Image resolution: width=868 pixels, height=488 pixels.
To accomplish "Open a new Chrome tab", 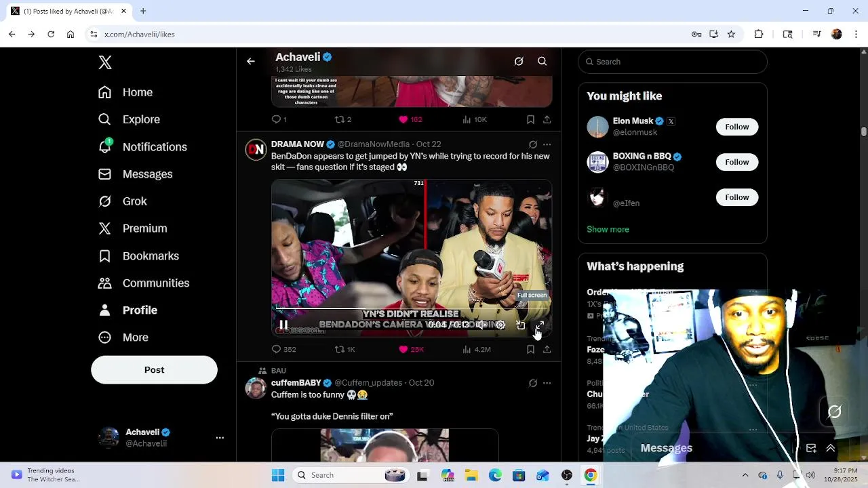I will [x=143, y=11].
